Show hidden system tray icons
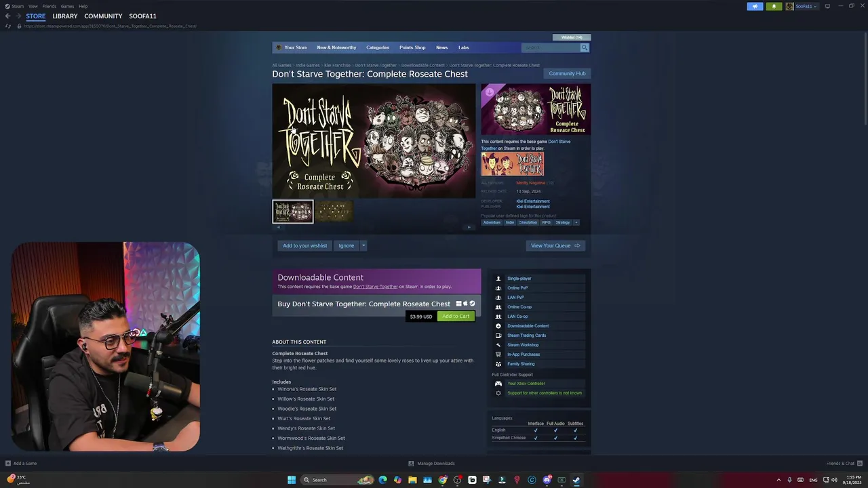868x488 pixels. pos(778,480)
